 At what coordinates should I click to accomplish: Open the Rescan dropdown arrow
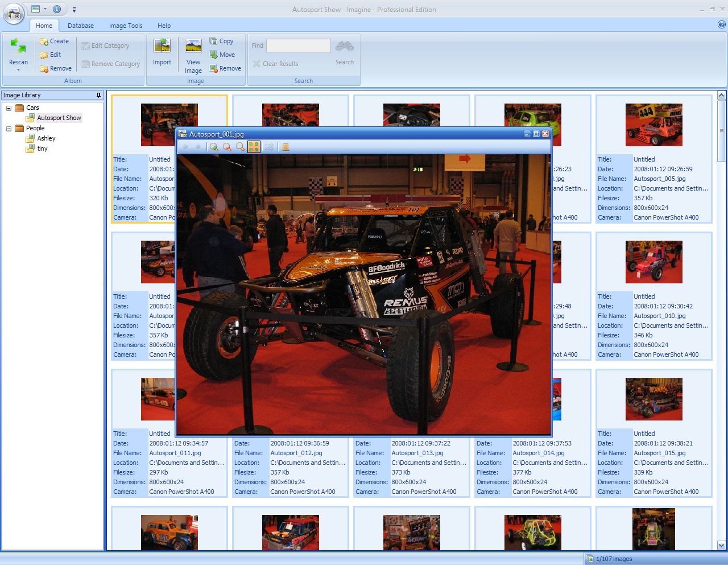point(18,70)
